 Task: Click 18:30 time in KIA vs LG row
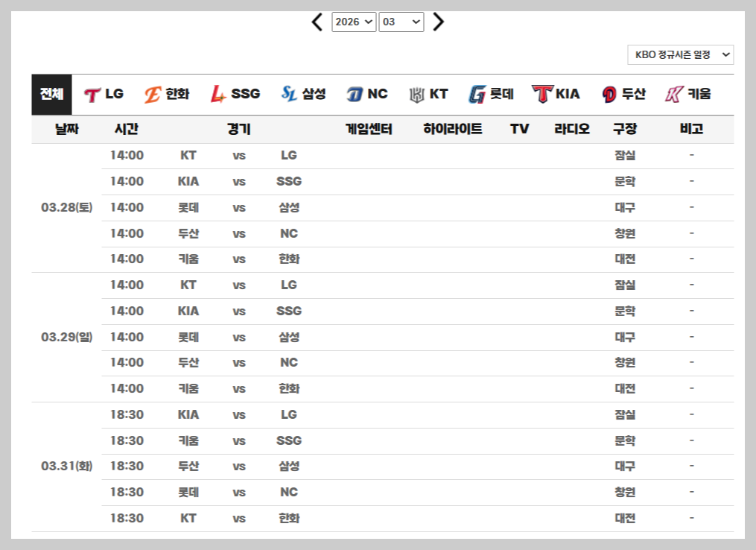tap(127, 414)
